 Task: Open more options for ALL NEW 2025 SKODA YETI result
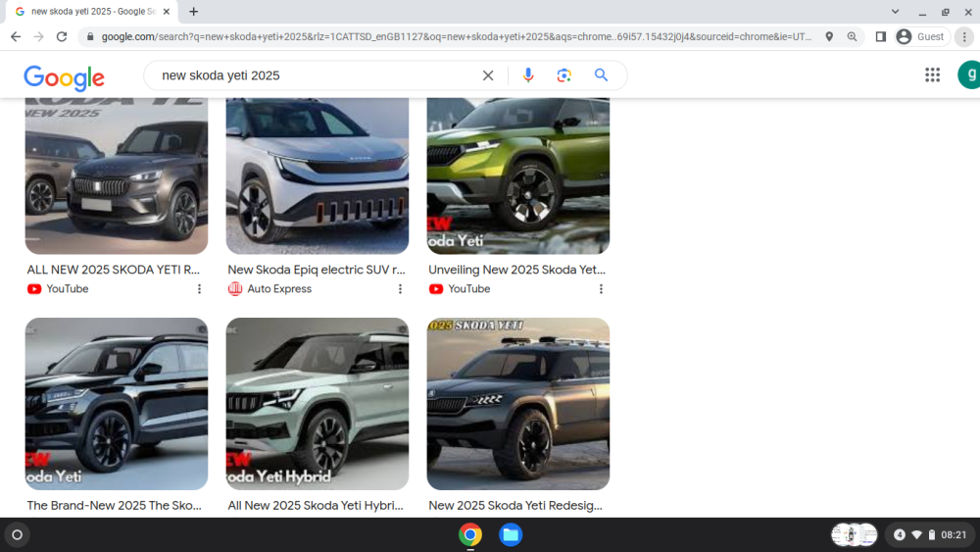point(199,289)
